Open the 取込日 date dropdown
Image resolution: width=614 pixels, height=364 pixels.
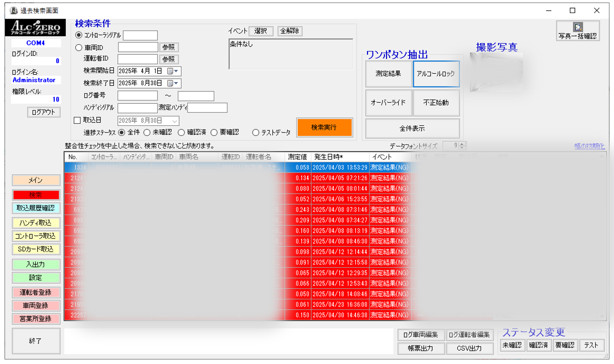pyautogui.click(x=174, y=120)
